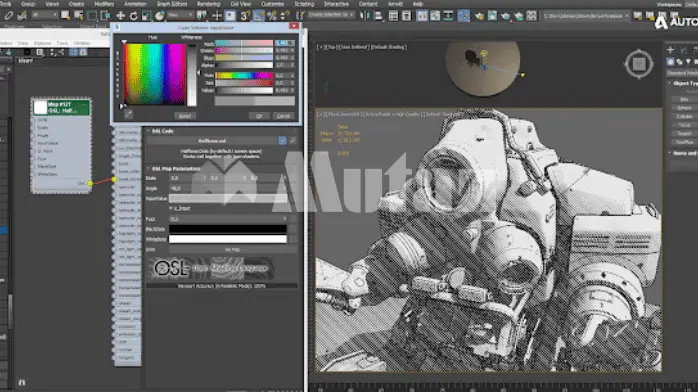The image size is (698, 392).
Task: Open the Layer Explorer icon
Action: 406,16
